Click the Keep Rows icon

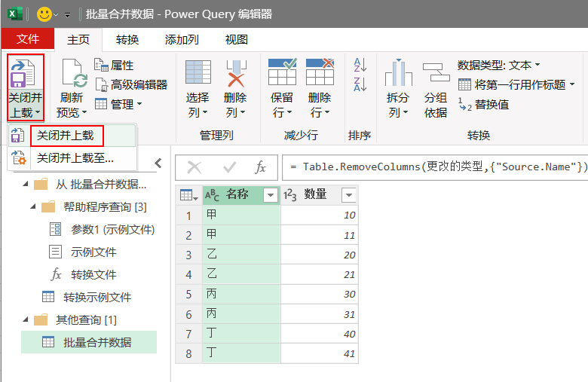coord(283,72)
